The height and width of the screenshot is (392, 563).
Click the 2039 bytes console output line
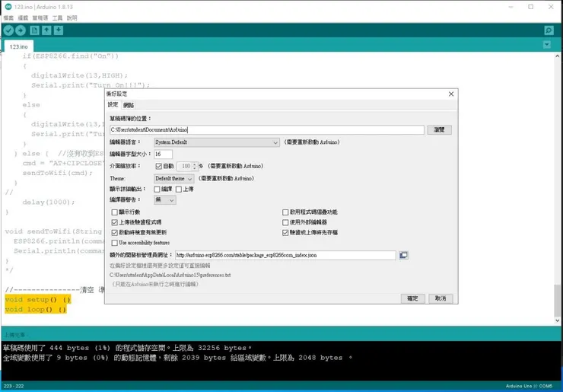click(x=177, y=358)
